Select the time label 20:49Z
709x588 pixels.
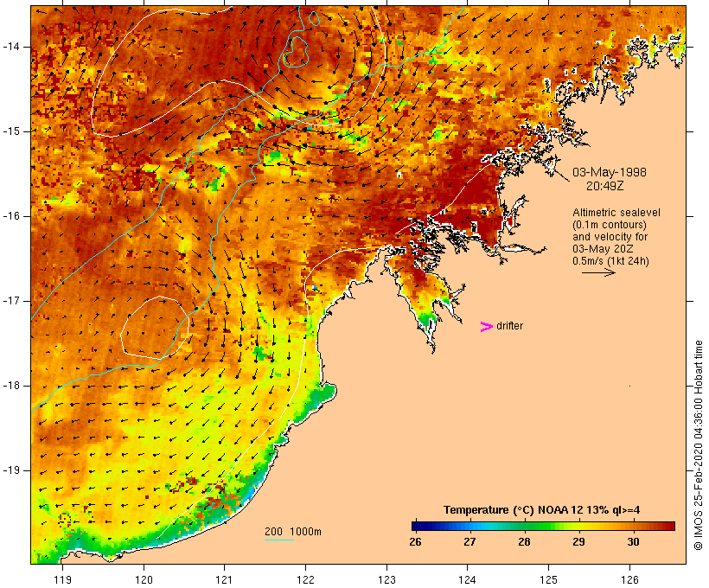604,186
